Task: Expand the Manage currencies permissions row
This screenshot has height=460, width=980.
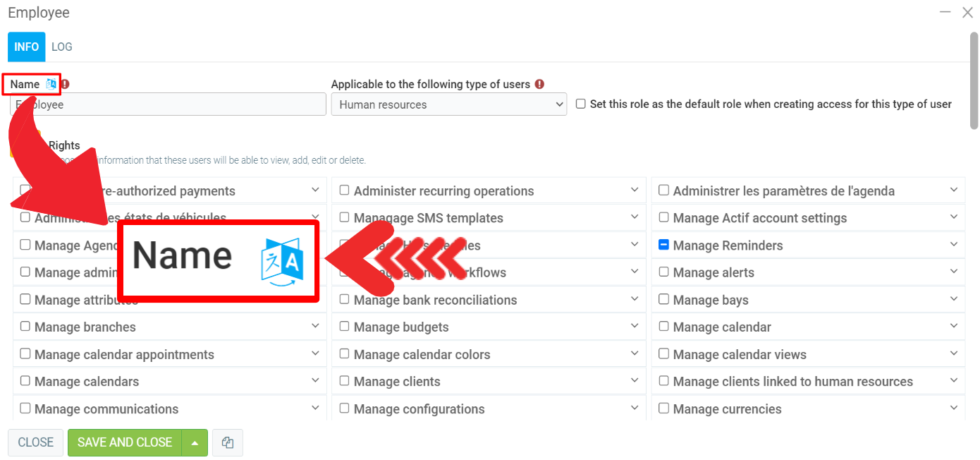Action: pos(953,408)
